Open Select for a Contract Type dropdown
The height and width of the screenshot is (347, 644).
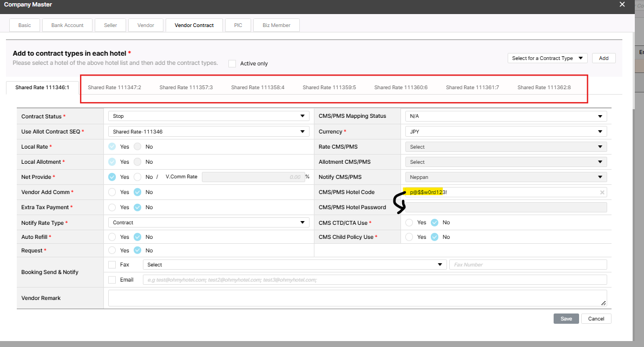point(547,58)
